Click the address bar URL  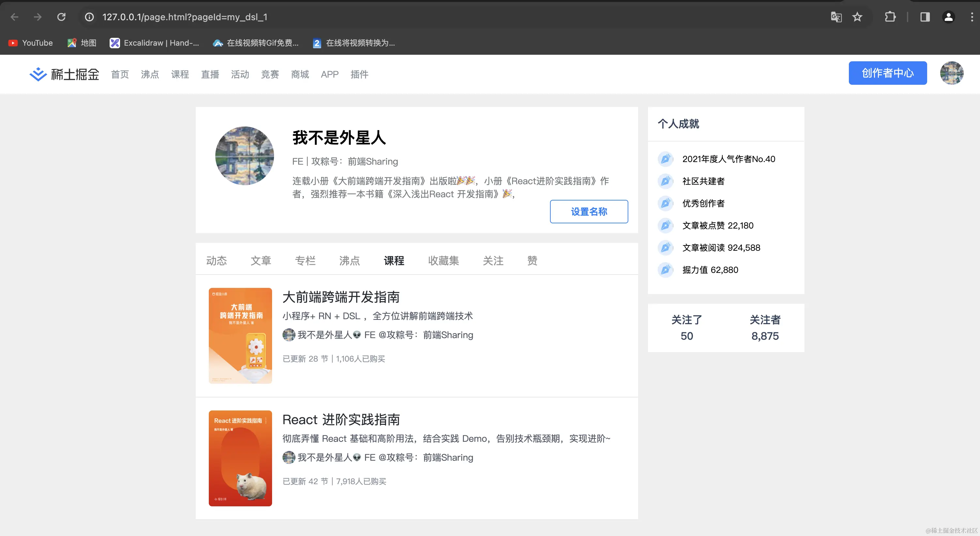(x=185, y=17)
